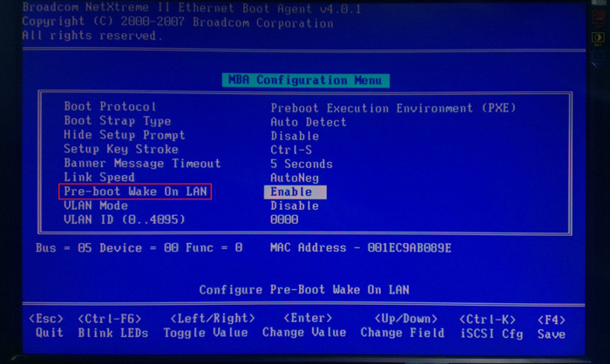This screenshot has height=364, width=610.
Task: Click the 5 Seconds timeout value
Action: (x=301, y=164)
